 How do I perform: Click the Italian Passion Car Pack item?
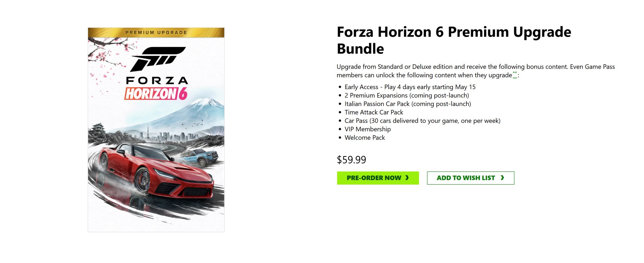[408, 104]
